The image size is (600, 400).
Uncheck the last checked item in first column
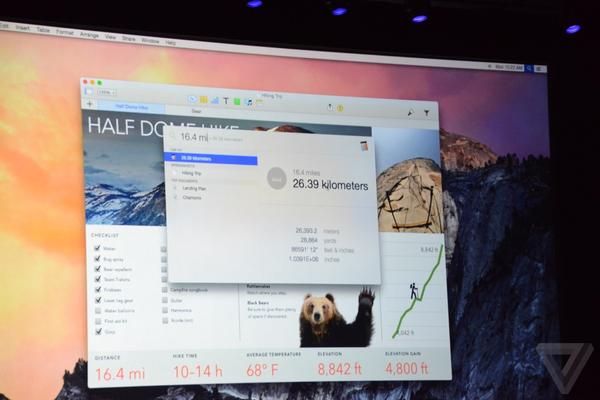coord(98,331)
